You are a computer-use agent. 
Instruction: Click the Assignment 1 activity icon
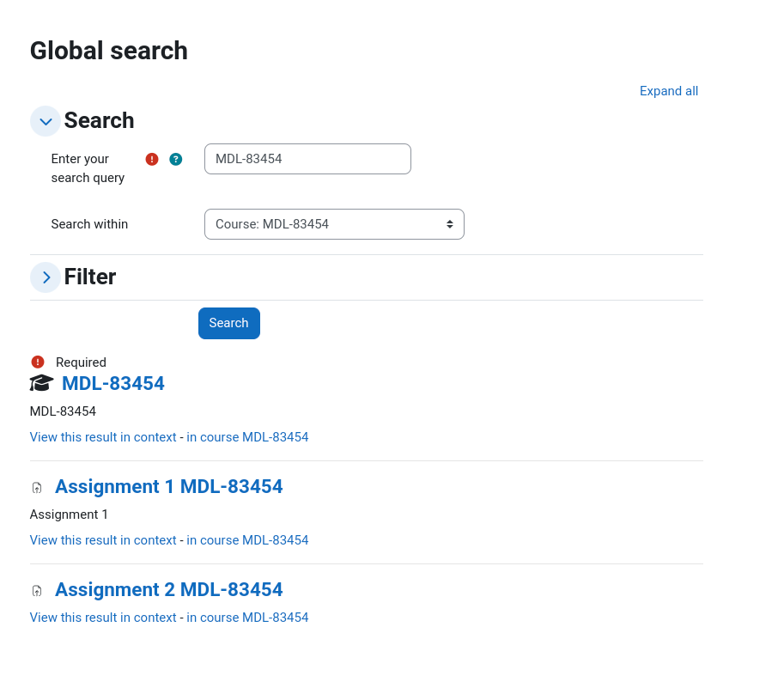coord(37,488)
